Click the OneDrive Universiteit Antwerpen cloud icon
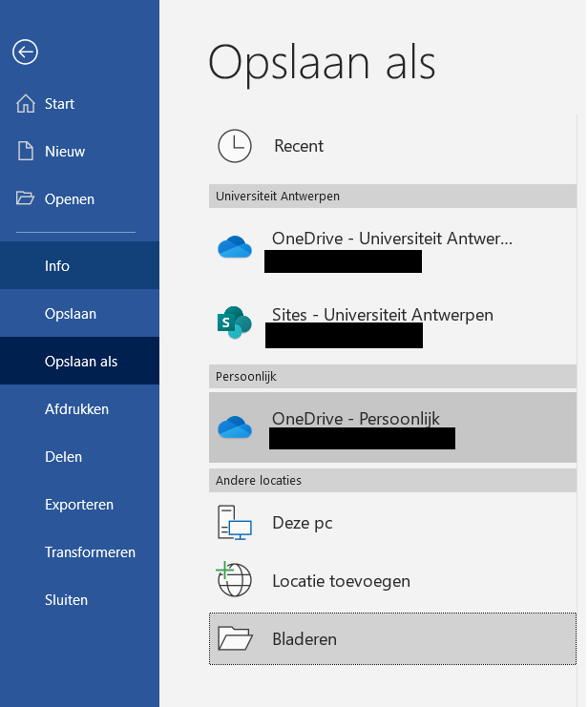Viewport: 588px width, 707px height. click(235, 247)
